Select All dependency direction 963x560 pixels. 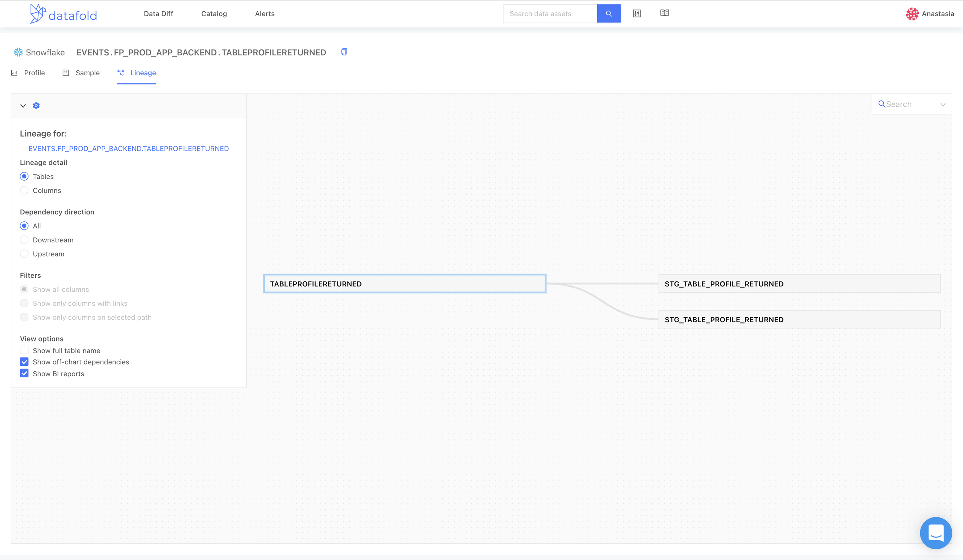click(24, 226)
